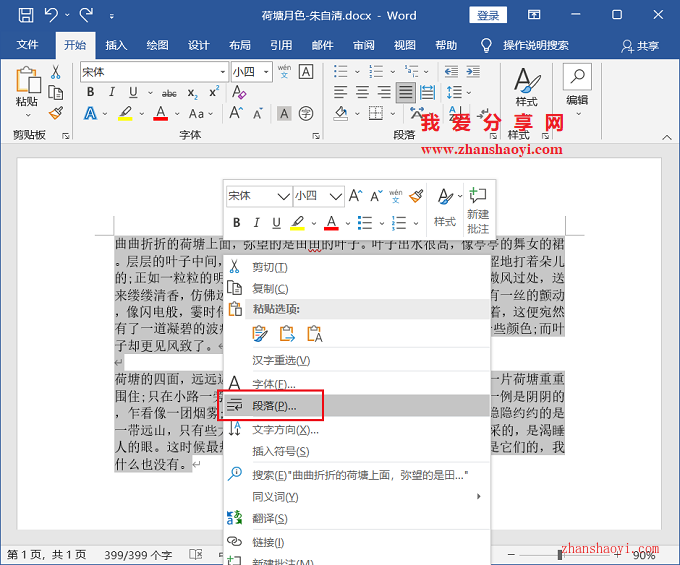Screen dimensions: 680x565
Task: Click the paragraph shading bucket icon
Action: [x=341, y=114]
